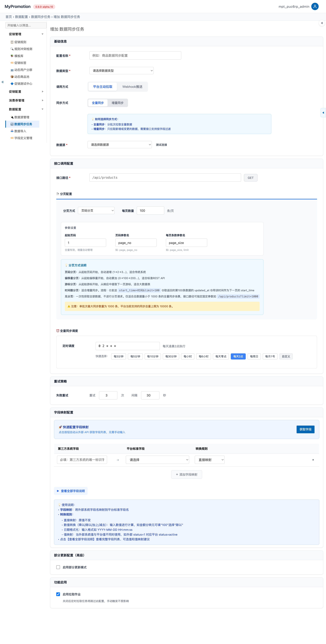The height and width of the screenshot is (644, 326).
Task: Click the retry interval seconds field
Action: tap(150, 395)
